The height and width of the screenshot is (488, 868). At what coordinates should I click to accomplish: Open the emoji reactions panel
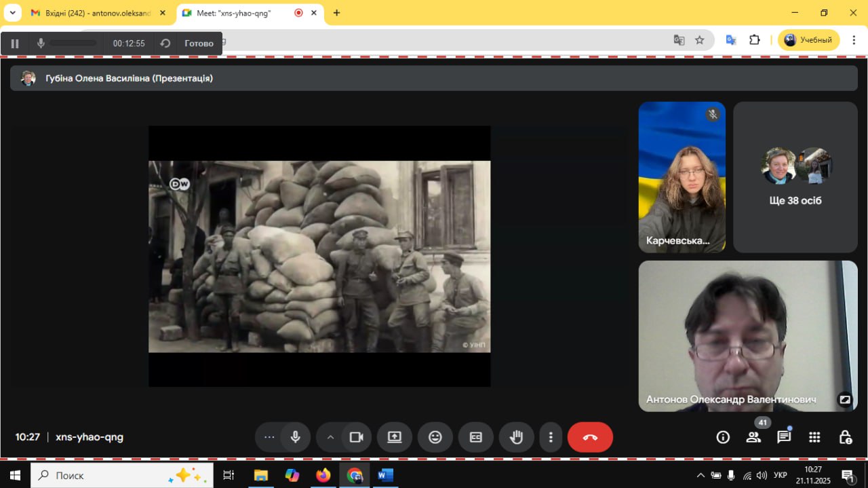click(435, 437)
